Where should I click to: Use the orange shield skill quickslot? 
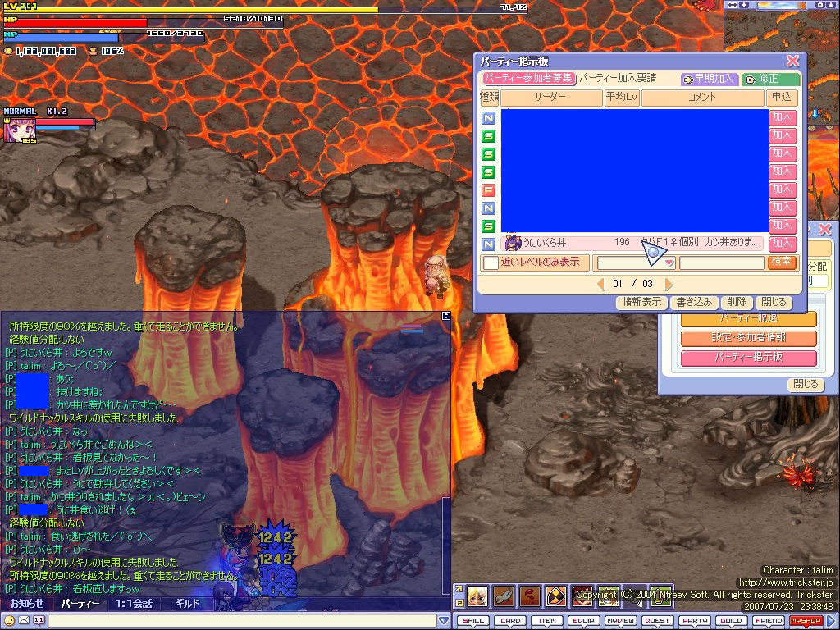556,596
